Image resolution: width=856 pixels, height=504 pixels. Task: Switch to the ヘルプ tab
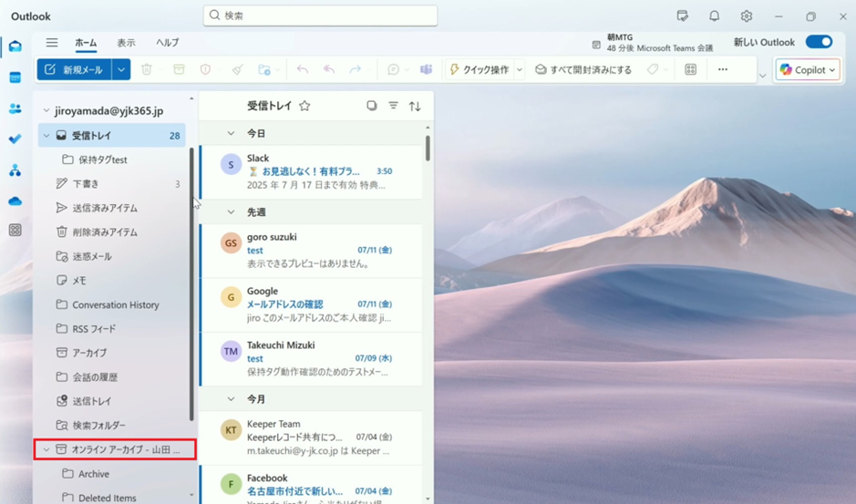coord(167,43)
